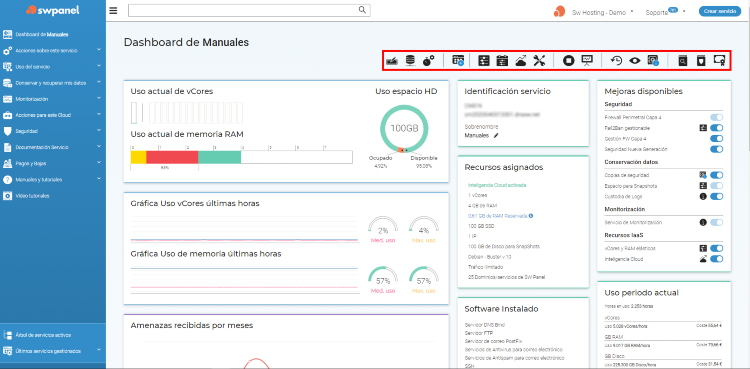Turn off the Inteligencia Cloud switch
Screen dimensions: 750x369
pyautogui.click(x=717, y=259)
